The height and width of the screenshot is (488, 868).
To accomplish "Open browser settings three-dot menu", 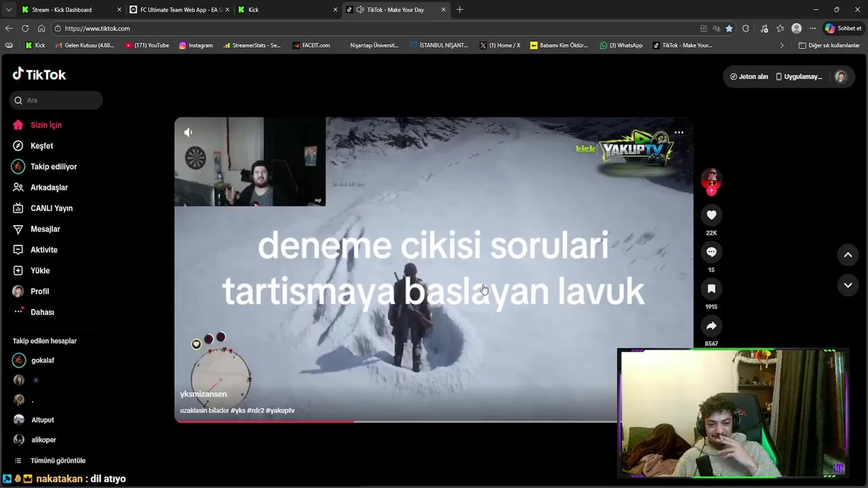I will click(x=812, y=28).
